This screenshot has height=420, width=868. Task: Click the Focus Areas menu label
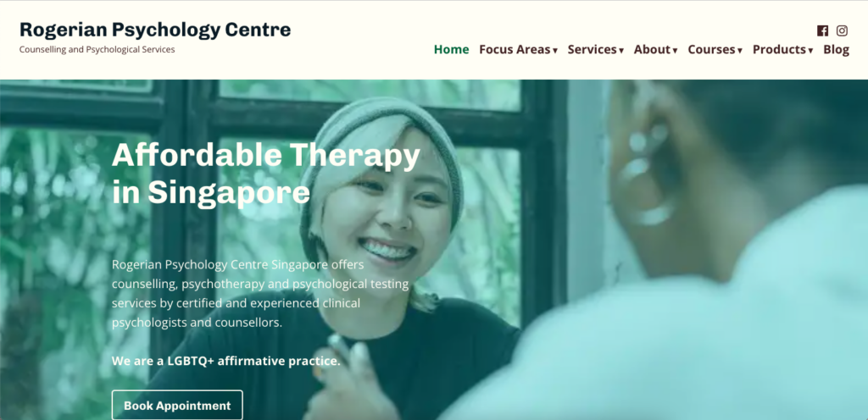[x=515, y=49]
